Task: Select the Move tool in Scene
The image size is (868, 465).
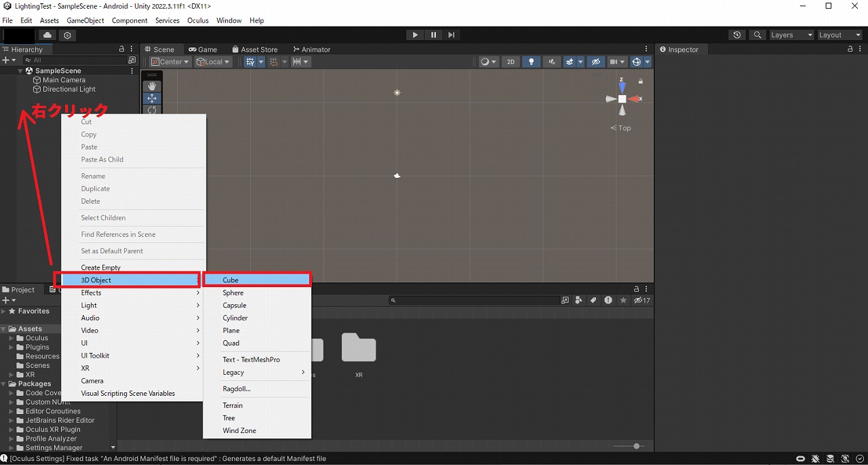Action: coord(152,98)
